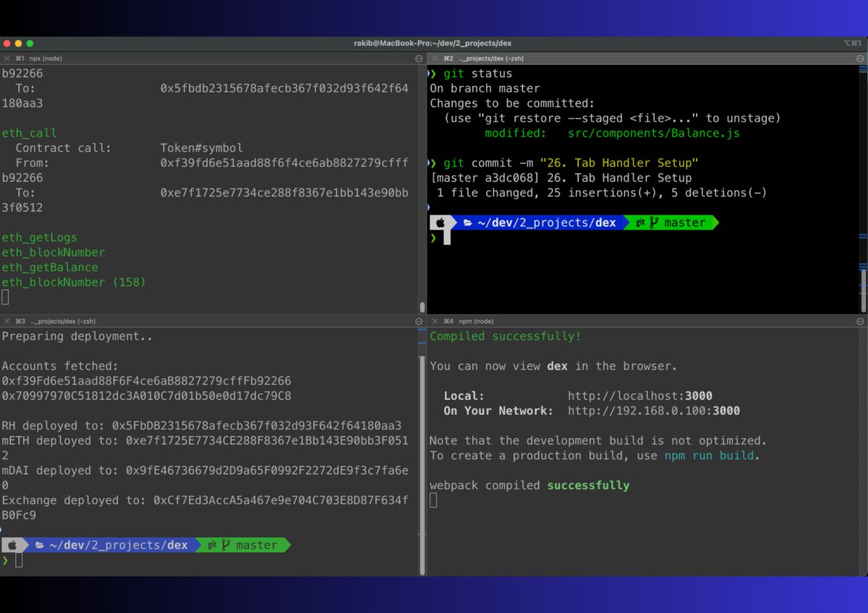Click the 'Accounts fetched:' line

(x=60, y=366)
